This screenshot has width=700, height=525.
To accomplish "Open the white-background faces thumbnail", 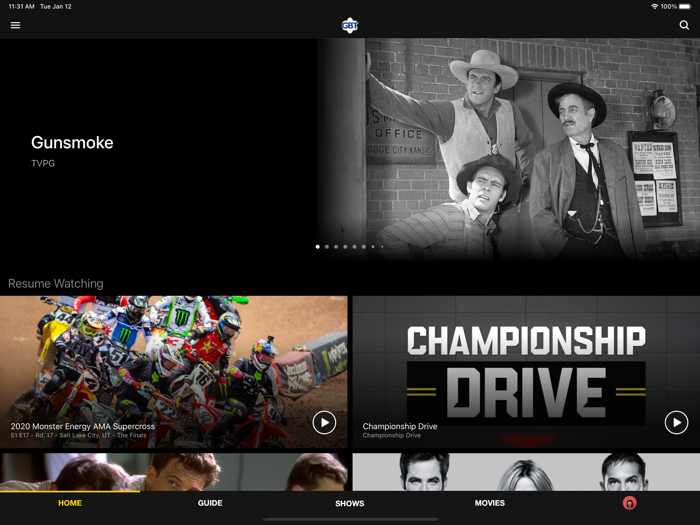I will (x=526, y=472).
